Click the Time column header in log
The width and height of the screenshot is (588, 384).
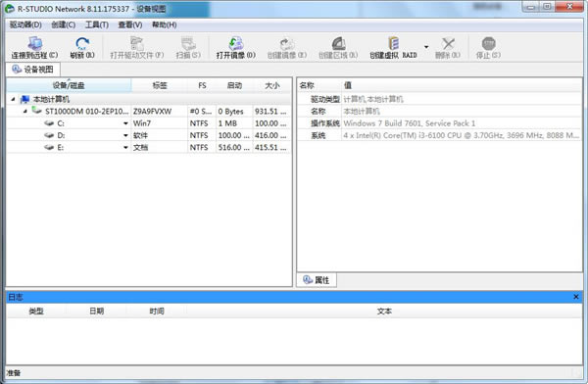[x=157, y=312]
